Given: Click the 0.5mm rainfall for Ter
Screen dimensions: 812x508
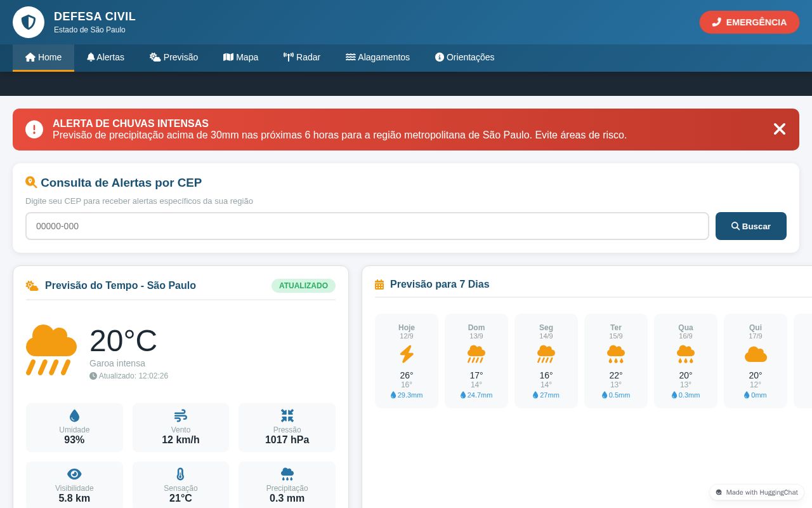Looking at the screenshot, I should tap(616, 395).
